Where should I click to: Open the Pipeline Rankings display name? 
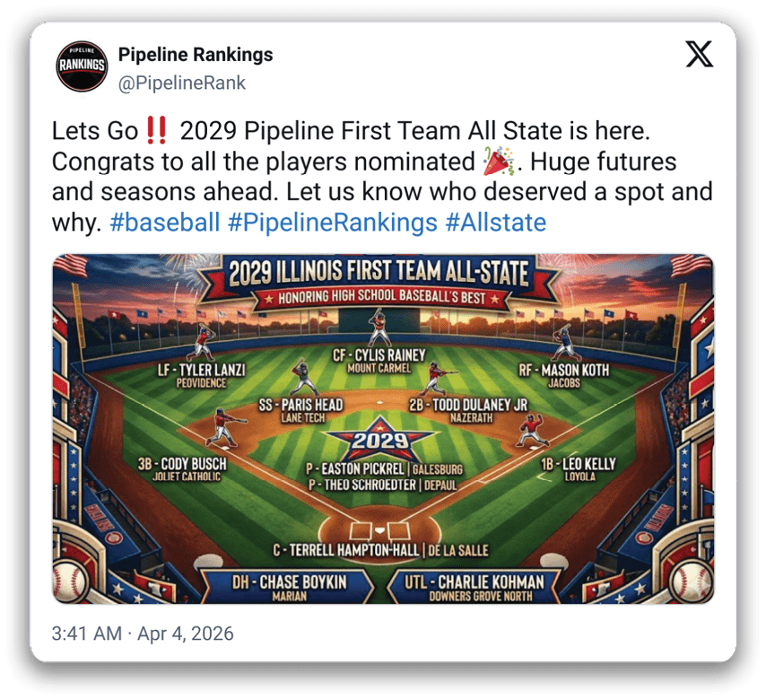[x=196, y=56]
